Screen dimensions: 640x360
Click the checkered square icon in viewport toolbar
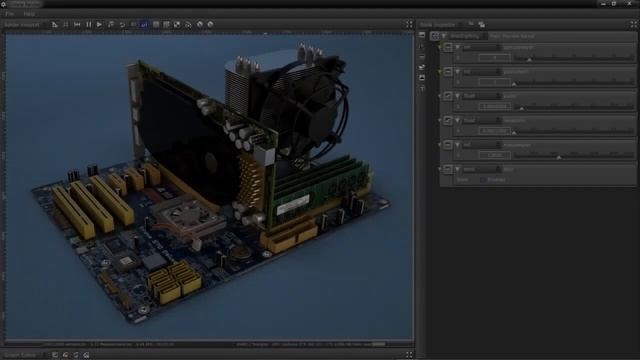click(x=177, y=24)
